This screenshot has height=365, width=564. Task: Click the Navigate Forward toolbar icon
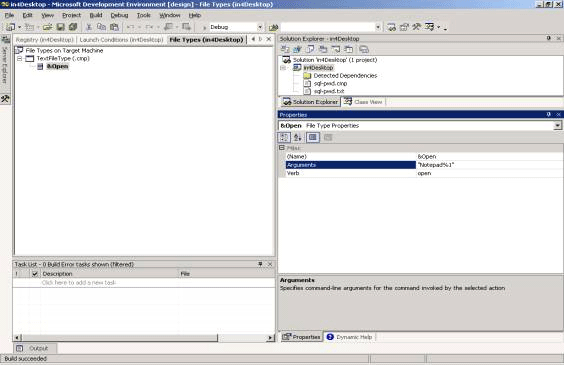(186, 27)
